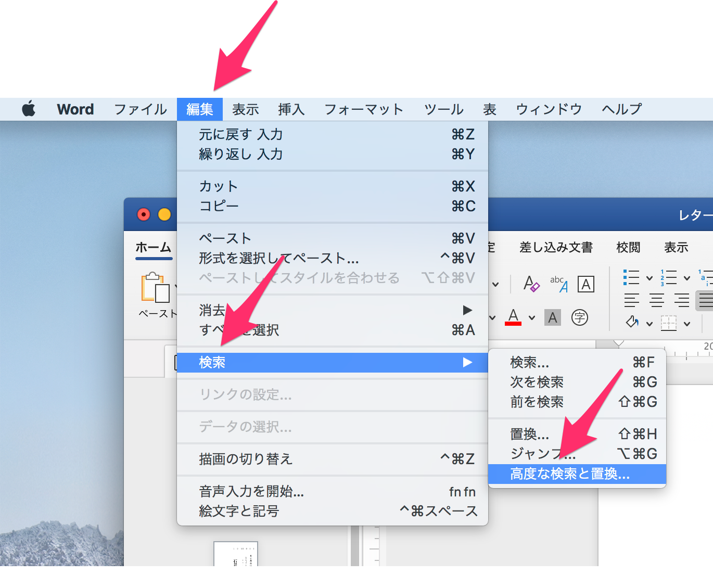Click the borders grid icon

[x=669, y=323]
